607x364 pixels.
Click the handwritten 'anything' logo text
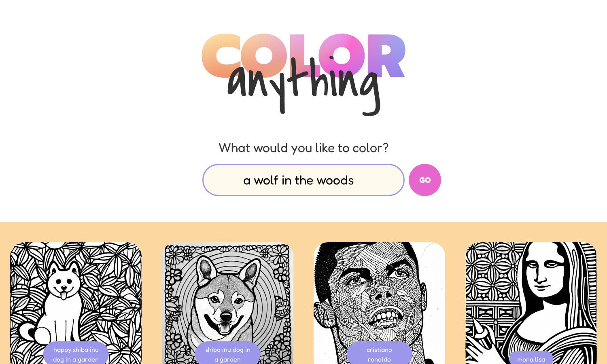pos(304,86)
